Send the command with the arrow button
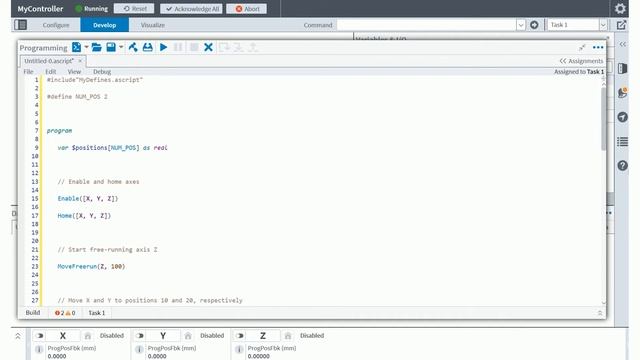 coord(534,25)
